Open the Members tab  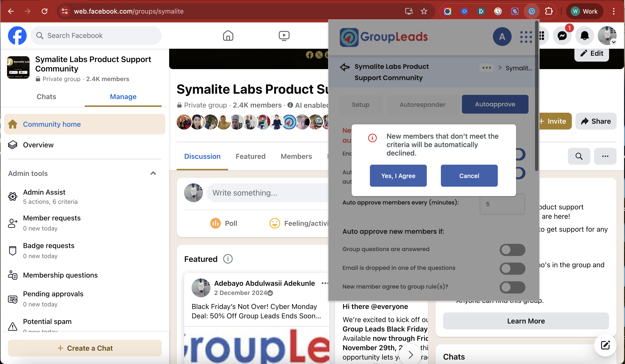pyautogui.click(x=296, y=156)
